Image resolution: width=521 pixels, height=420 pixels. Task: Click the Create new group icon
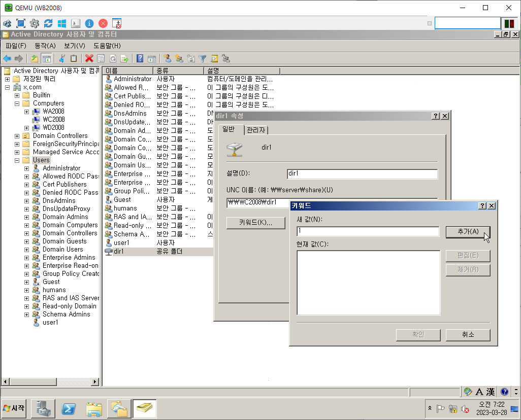tap(179, 59)
